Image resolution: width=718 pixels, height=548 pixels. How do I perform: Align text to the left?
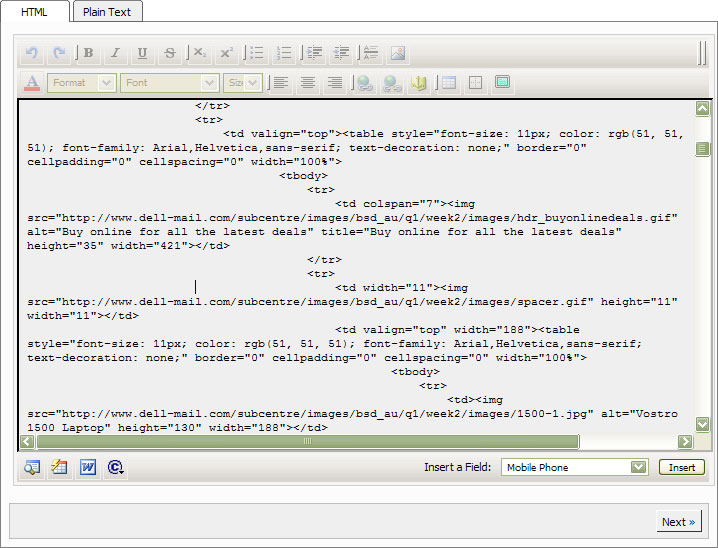[x=280, y=83]
